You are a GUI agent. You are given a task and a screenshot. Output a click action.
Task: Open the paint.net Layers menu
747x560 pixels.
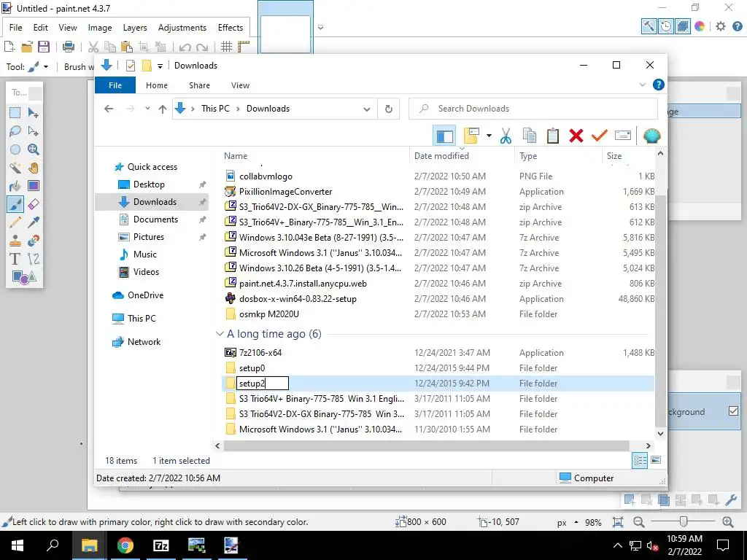(135, 28)
